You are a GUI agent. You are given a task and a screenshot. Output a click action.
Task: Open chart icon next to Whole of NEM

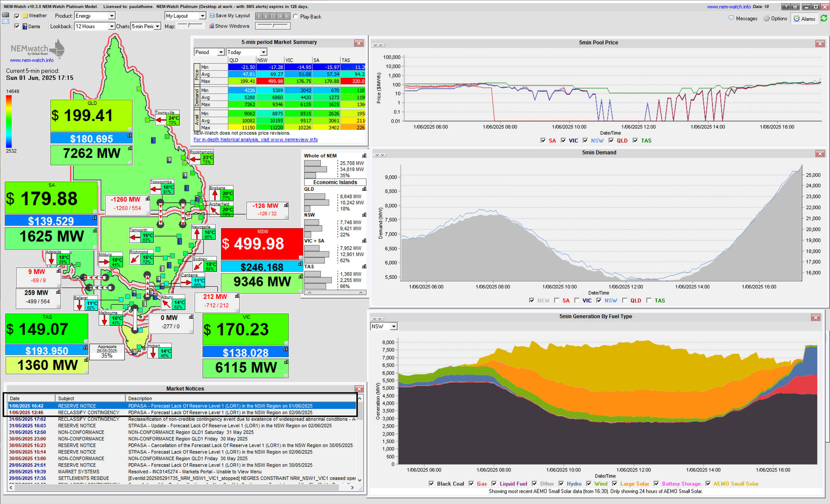(x=364, y=155)
